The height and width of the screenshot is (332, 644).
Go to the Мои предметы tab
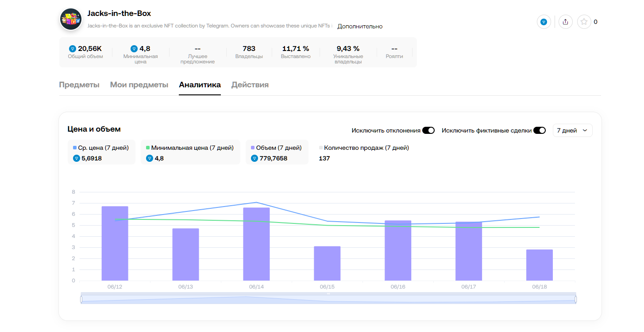pyautogui.click(x=139, y=85)
